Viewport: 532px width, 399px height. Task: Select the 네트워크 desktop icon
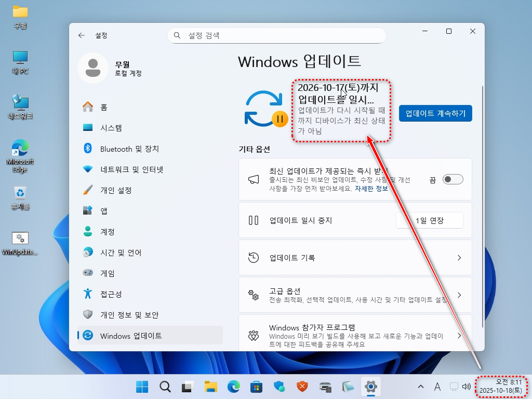20,107
